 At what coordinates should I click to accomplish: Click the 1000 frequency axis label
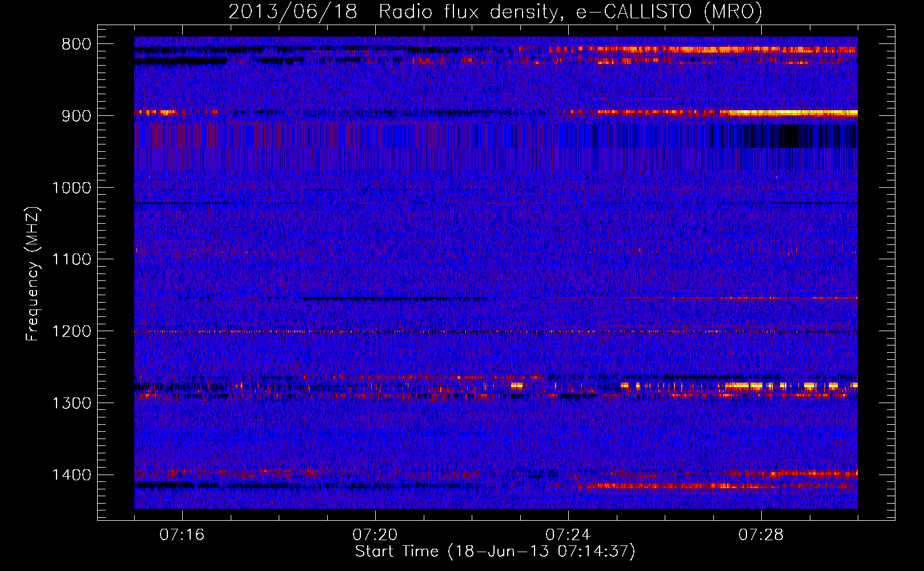pyautogui.click(x=72, y=188)
